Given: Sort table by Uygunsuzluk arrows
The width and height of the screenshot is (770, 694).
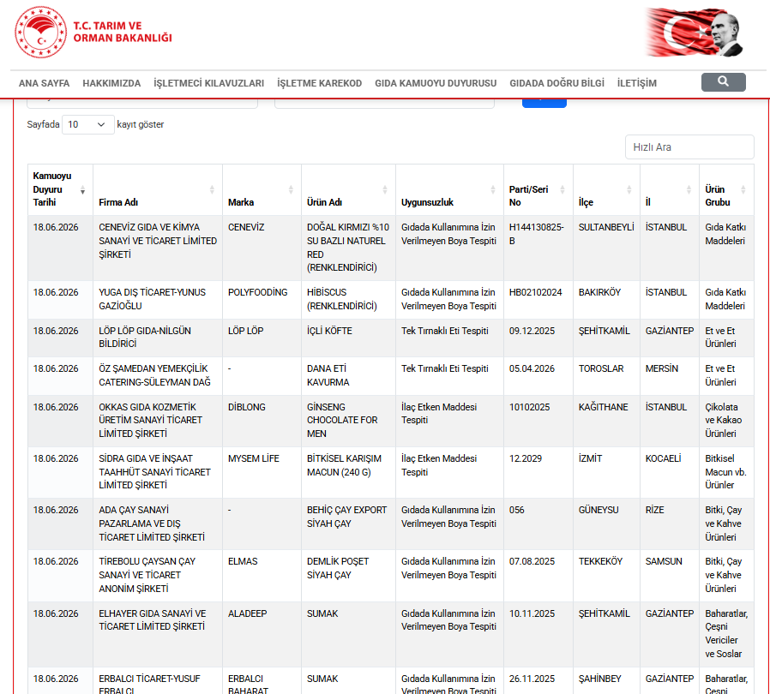Looking at the screenshot, I should (x=493, y=190).
